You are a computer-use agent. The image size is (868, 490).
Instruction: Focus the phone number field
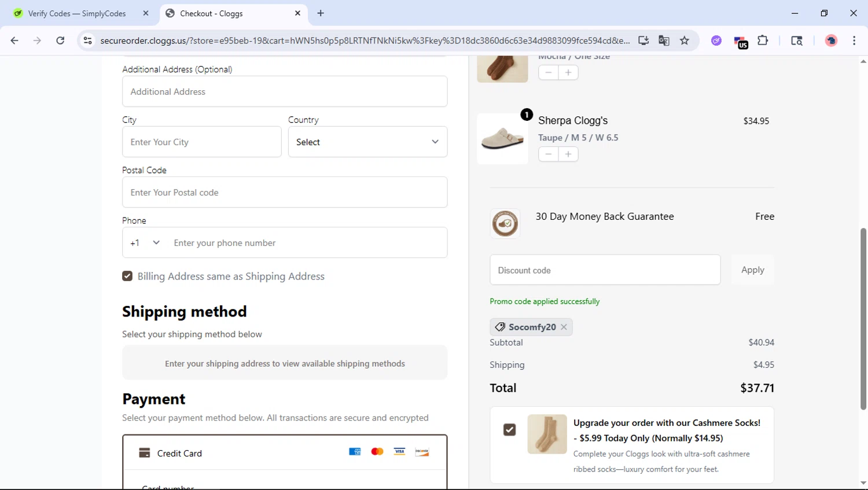click(307, 242)
